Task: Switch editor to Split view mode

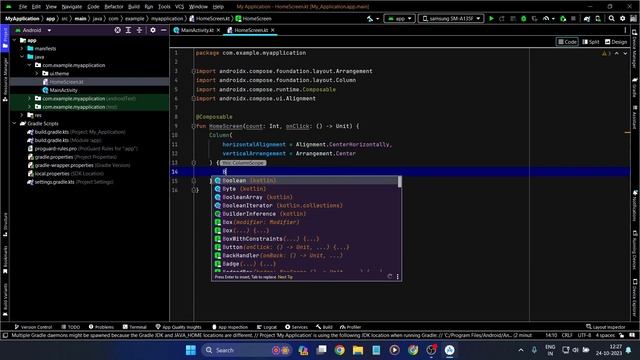Action: 591,42
